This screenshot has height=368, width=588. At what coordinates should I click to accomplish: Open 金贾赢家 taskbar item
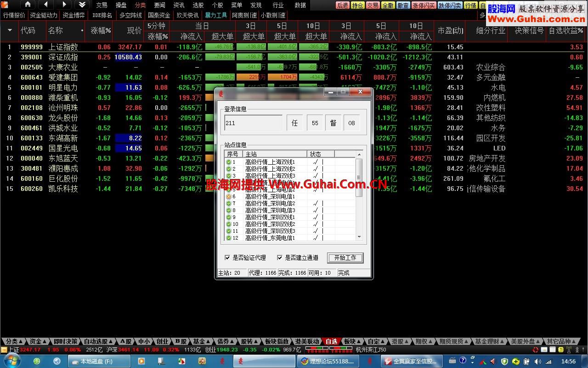pos(411,362)
